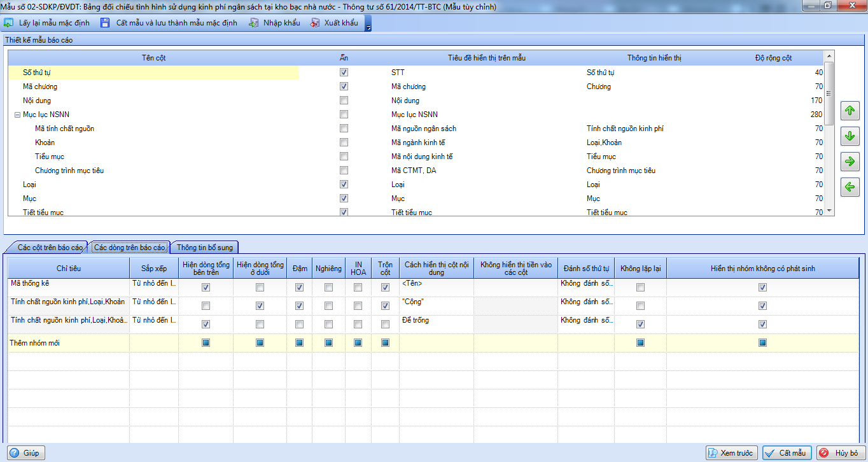Click the 'Hủy bỏ' cancel button
The width and height of the screenshot is (868, 462).
841,453
